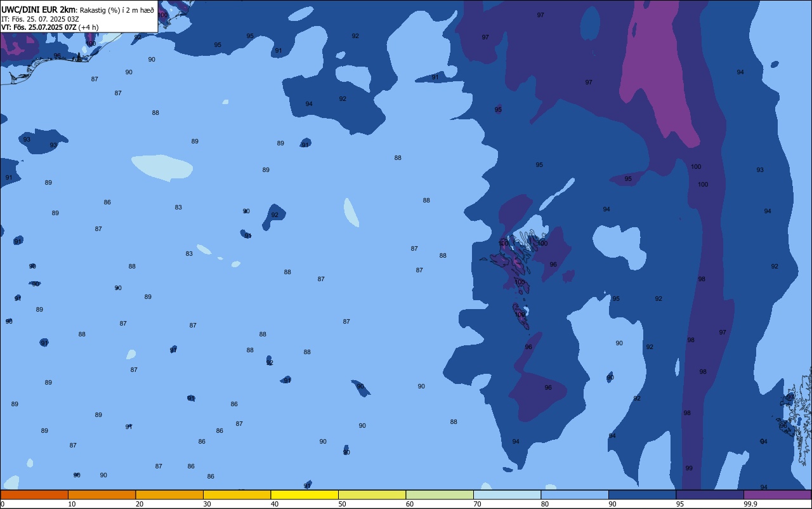Pick the light green 60–70 legend swatch
The height and width of the screenshot is (509, 812).
click(440, 494)
